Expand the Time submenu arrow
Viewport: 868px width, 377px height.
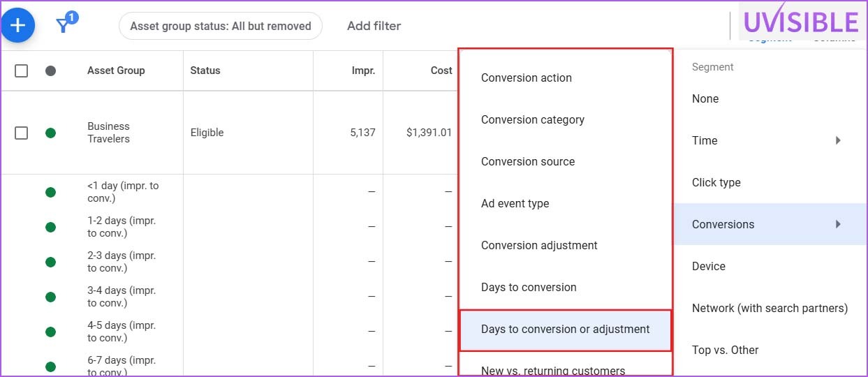point(838,140)
